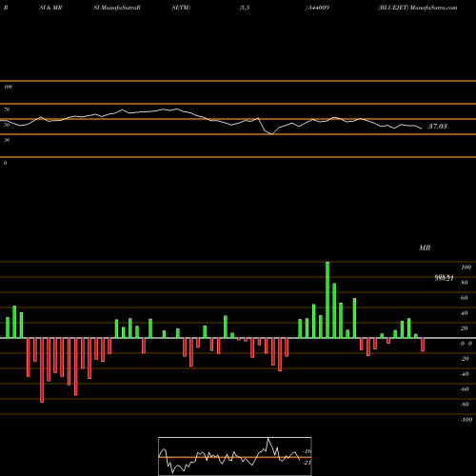Click the mini overview chart thumbnail
The image size is (476, 476).
(x=235, y=456)
